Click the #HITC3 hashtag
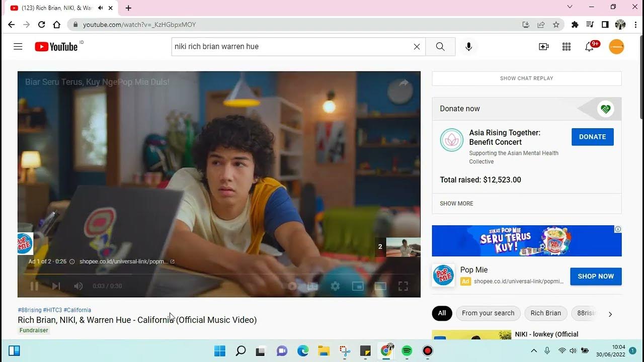Image resolution: width=644 pixels, height=362 pixels. (52, 310)
